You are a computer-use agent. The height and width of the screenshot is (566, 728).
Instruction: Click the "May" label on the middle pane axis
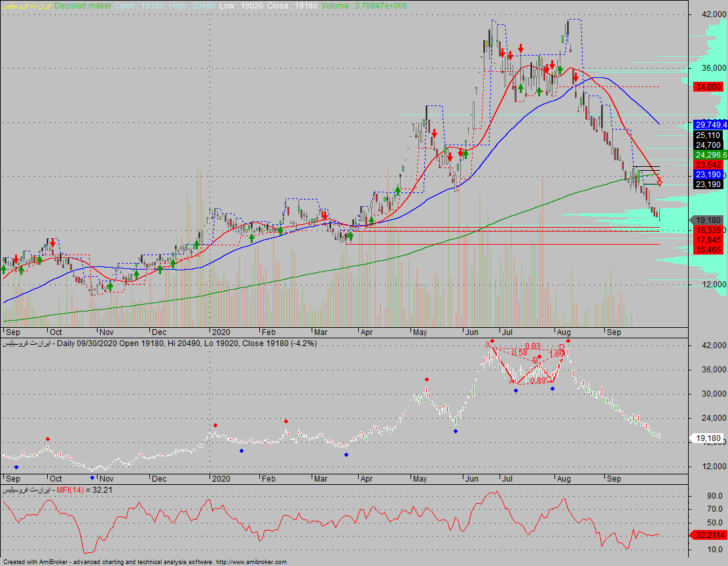(x=420, y=479)
